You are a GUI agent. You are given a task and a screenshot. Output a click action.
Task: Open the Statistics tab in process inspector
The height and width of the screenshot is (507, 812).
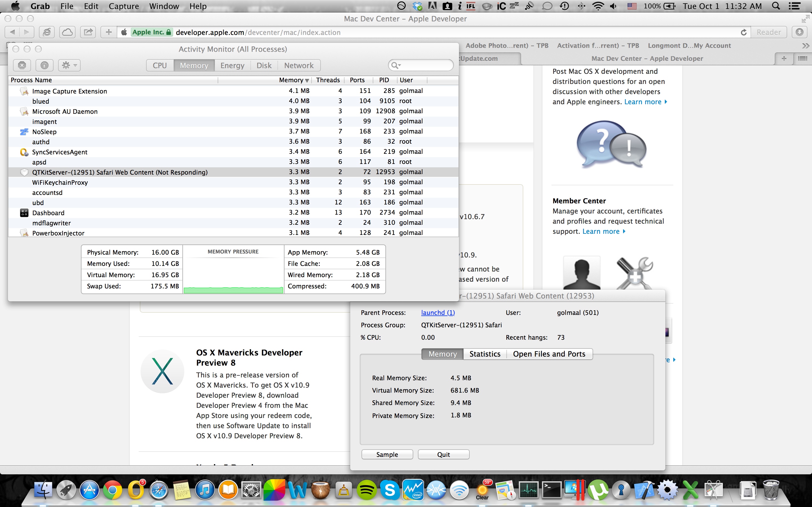(484, 354)
